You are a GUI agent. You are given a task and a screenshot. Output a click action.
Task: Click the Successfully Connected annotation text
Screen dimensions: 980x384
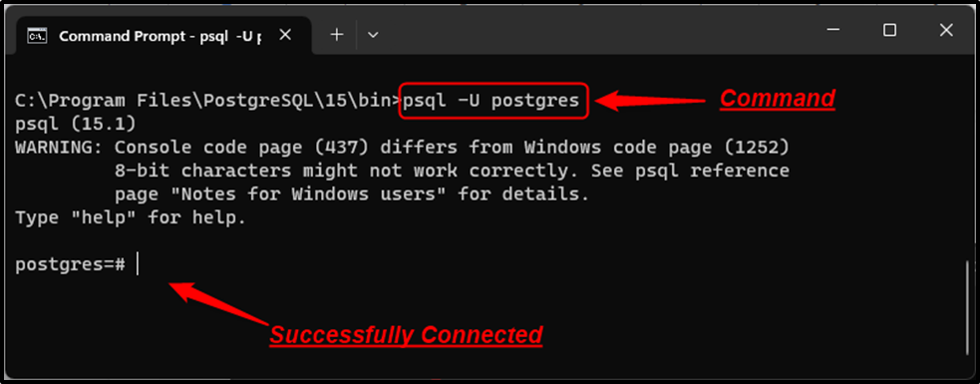click(406, 335)
